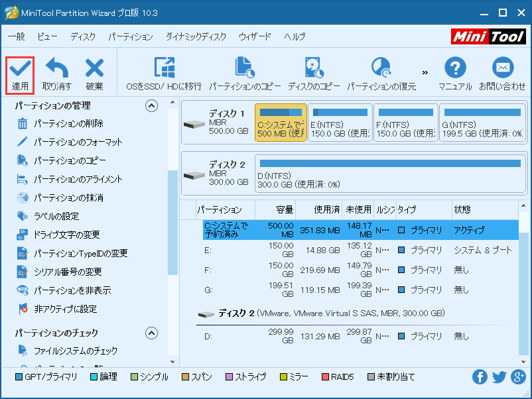The image size is (532, 399).
Task: Click the 破棄 (Discard) X icon
Action: tap(94, 68)
